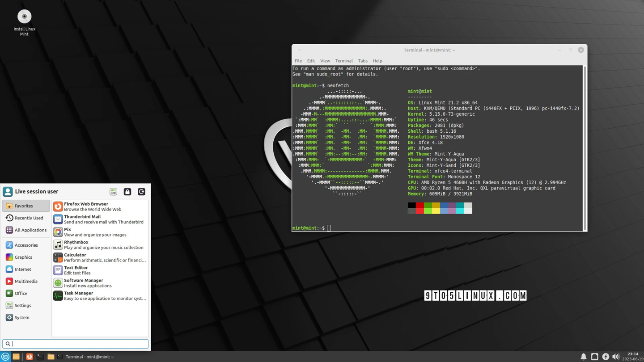Launch Task Manager
The image size is (644, 362).
pos(100,296)
